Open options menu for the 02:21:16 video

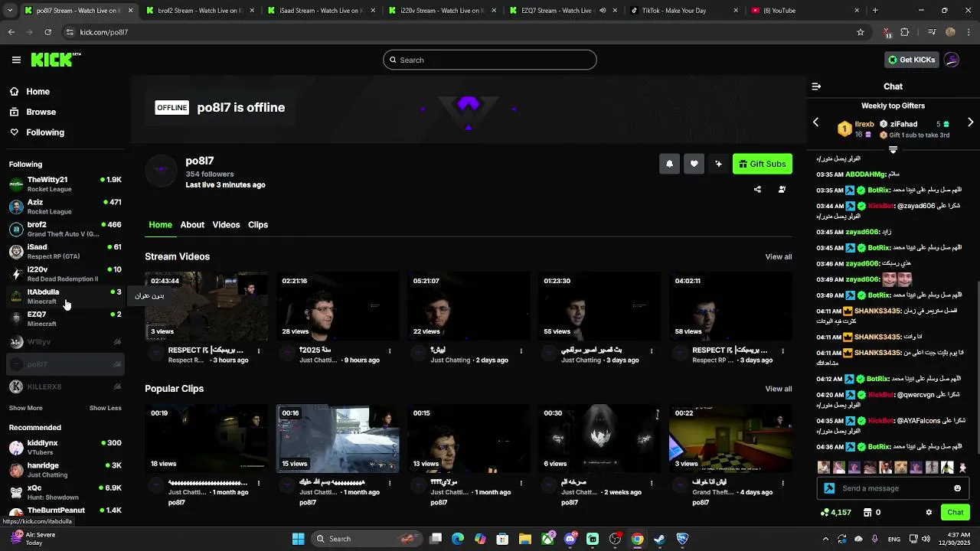[x=390, y=351]
